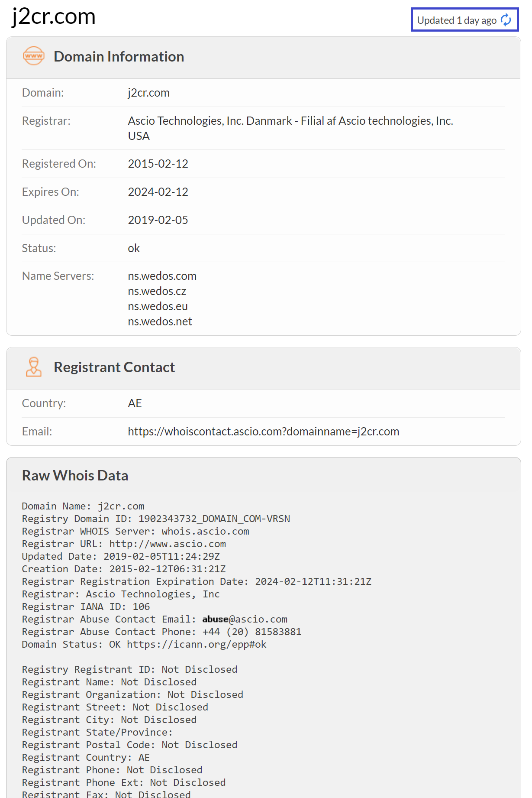
Task: Select the j2cr.com page title
Action: coord(54,16)
